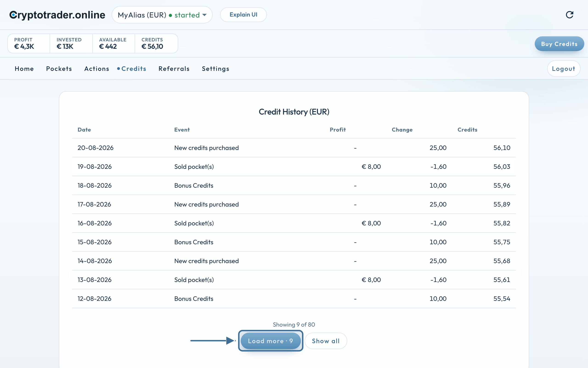Click the 25,00 change on 20-08-2026 row

pos(438,148)
